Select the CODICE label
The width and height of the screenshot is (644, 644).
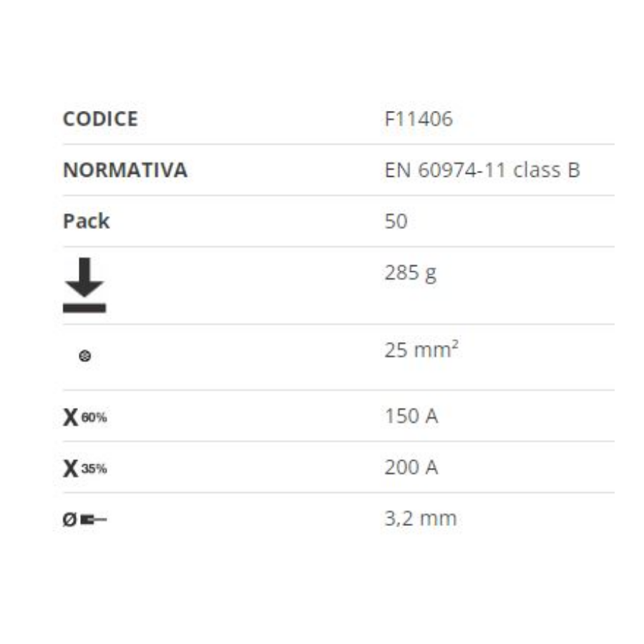tap(101, 119)
